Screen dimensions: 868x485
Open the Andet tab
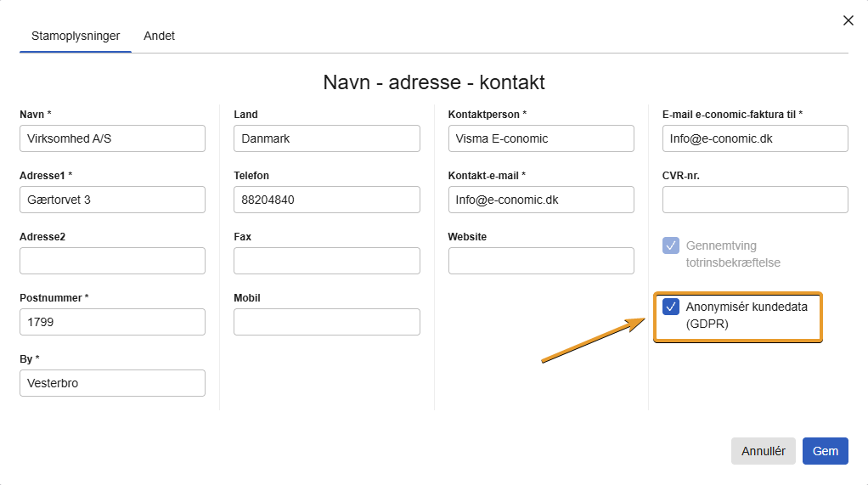[159, 36]
